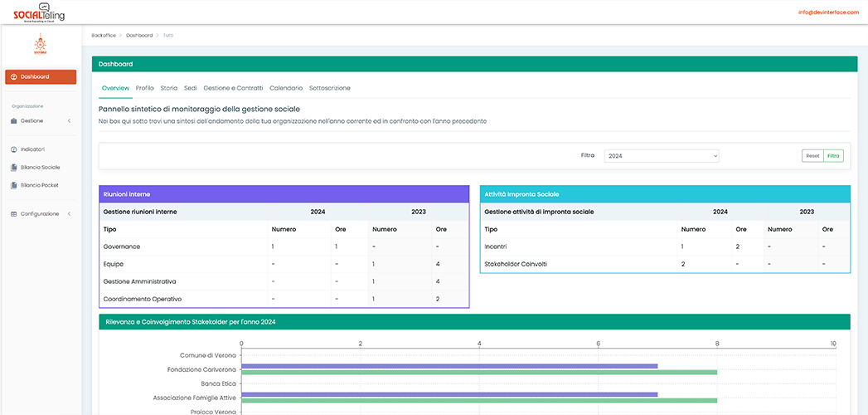Click the purple Fondazione Cariverona chart bar
868x415 pixels.
[449, 366]
